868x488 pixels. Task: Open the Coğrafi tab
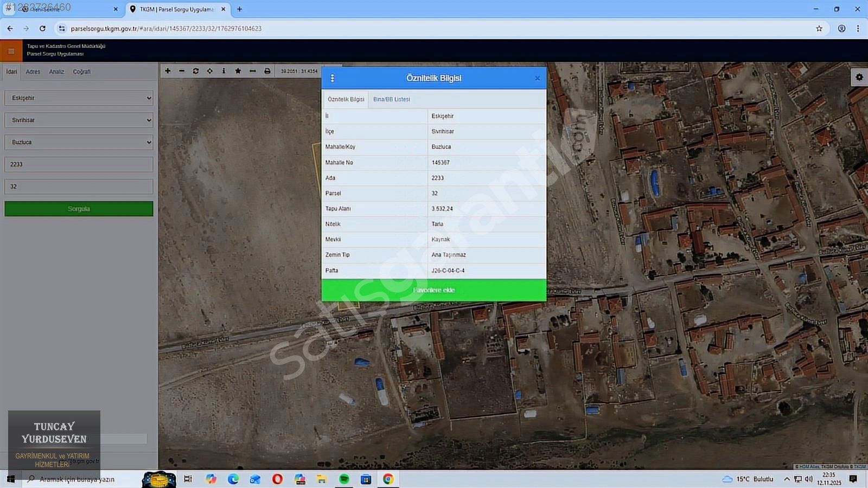pos(82,72)
